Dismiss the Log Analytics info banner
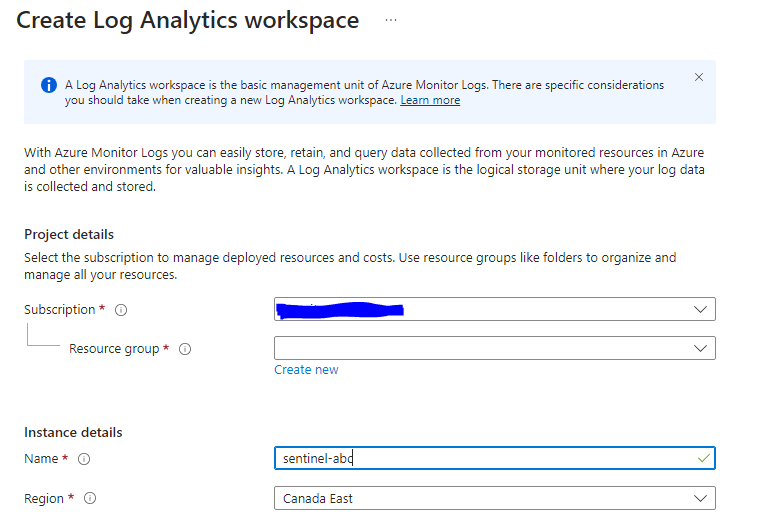The width and height of the screenshot is (758, 521). click(699, 77)
